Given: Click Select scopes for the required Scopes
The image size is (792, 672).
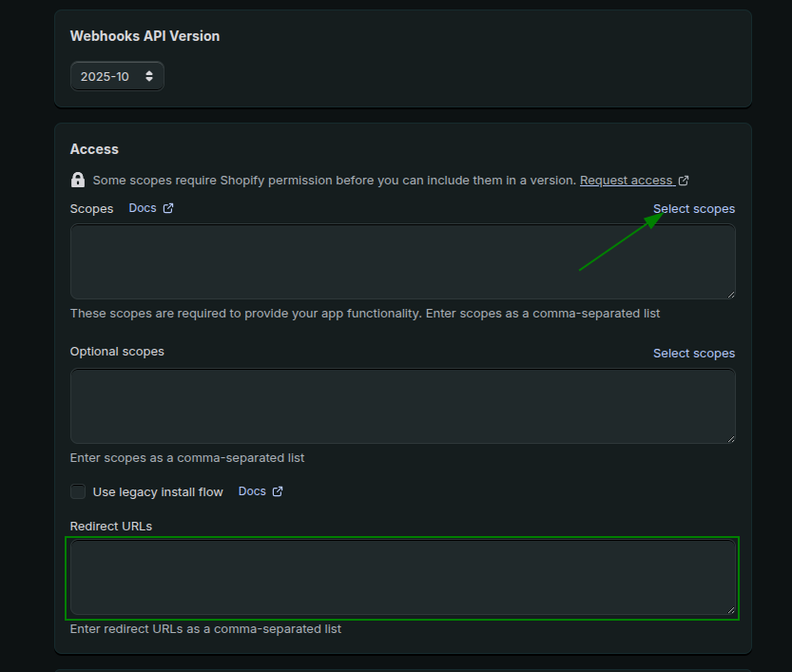Looking at the screenshot, I should pos(694,208).
